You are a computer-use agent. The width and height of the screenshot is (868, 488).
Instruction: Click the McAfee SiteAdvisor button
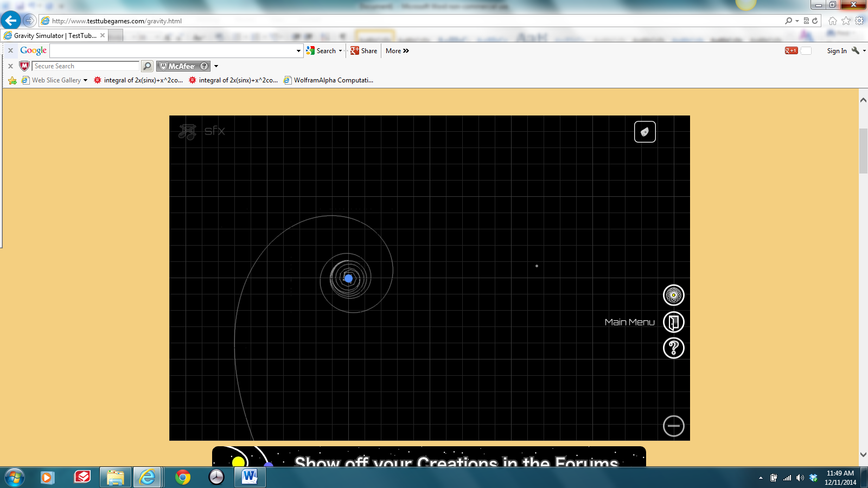(183, 66)
